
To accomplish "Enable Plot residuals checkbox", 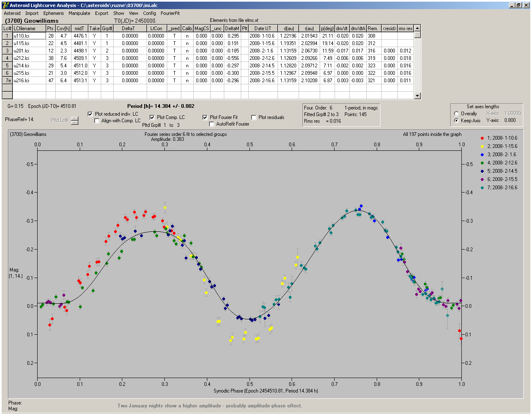I will (254, 117).
